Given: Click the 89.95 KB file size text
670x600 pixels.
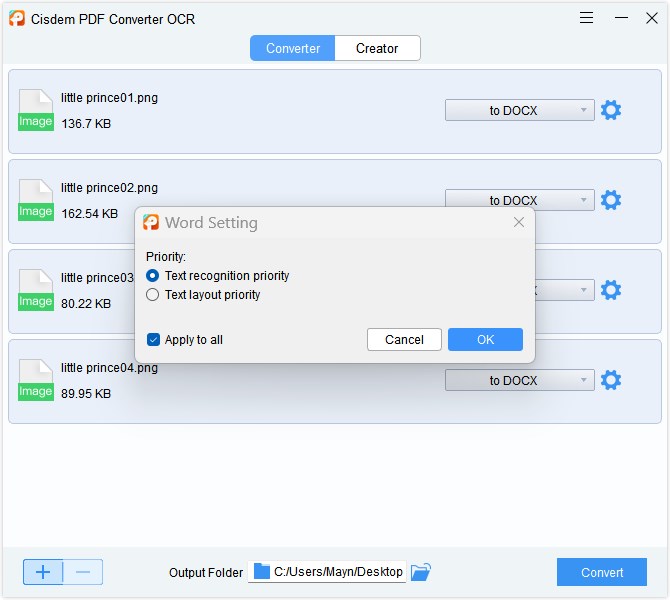Looking at the screenshot, I should coord(86,394).
